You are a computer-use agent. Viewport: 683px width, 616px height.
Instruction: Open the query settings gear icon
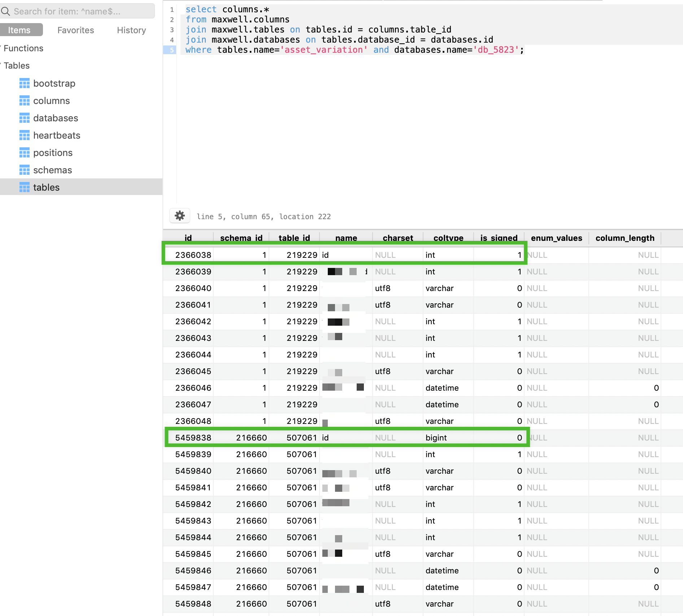point(179,216)
